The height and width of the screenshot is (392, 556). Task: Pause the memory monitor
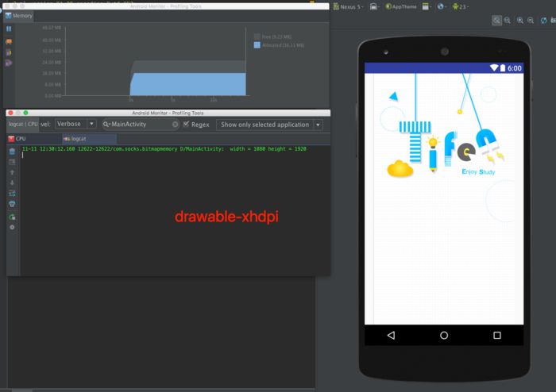[9, 29]
